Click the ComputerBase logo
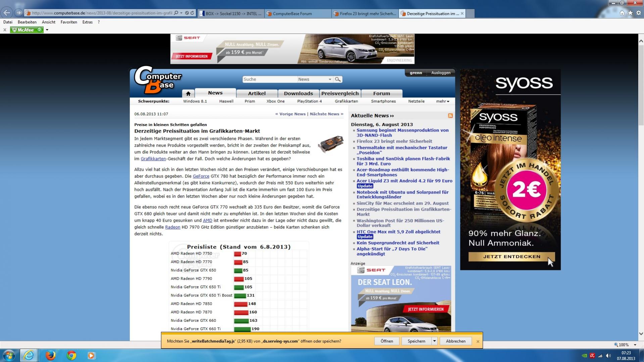 coord(158,80)
